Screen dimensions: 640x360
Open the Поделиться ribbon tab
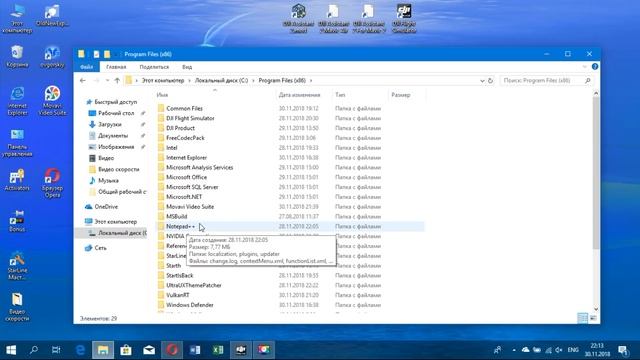coord(154,67)
